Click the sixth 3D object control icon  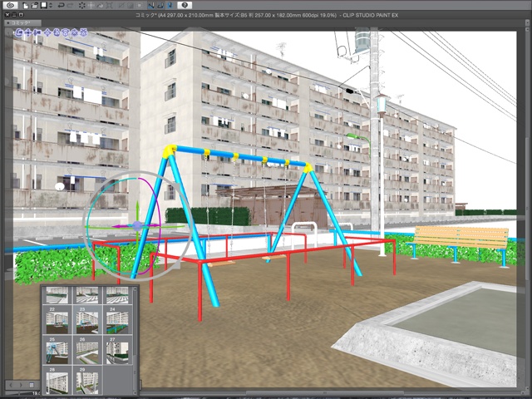point(65,32)
